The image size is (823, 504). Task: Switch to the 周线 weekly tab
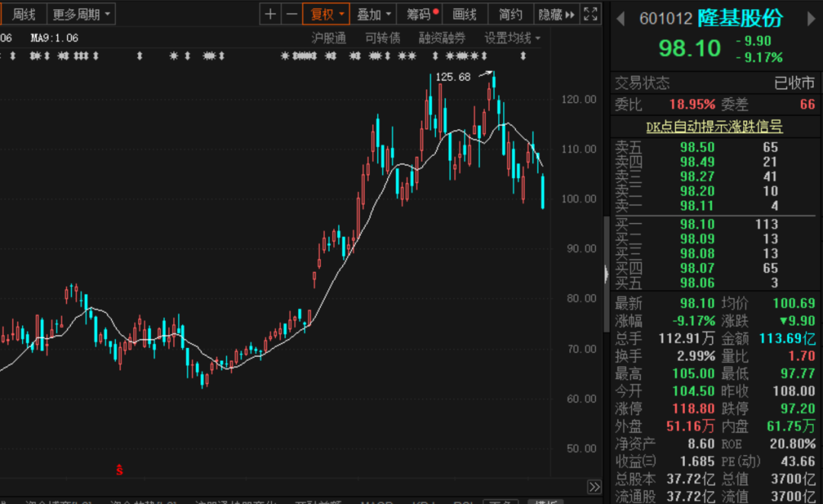[24, 14]
